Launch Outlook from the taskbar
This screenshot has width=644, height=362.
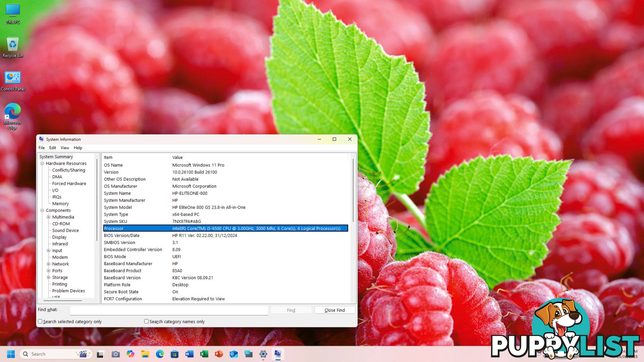(233, 354)
